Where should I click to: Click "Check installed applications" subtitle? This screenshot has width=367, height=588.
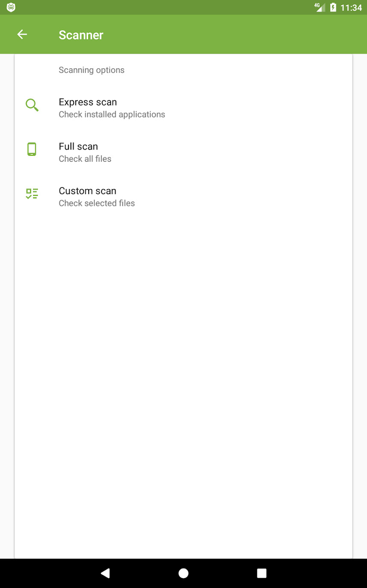(112, 114)
